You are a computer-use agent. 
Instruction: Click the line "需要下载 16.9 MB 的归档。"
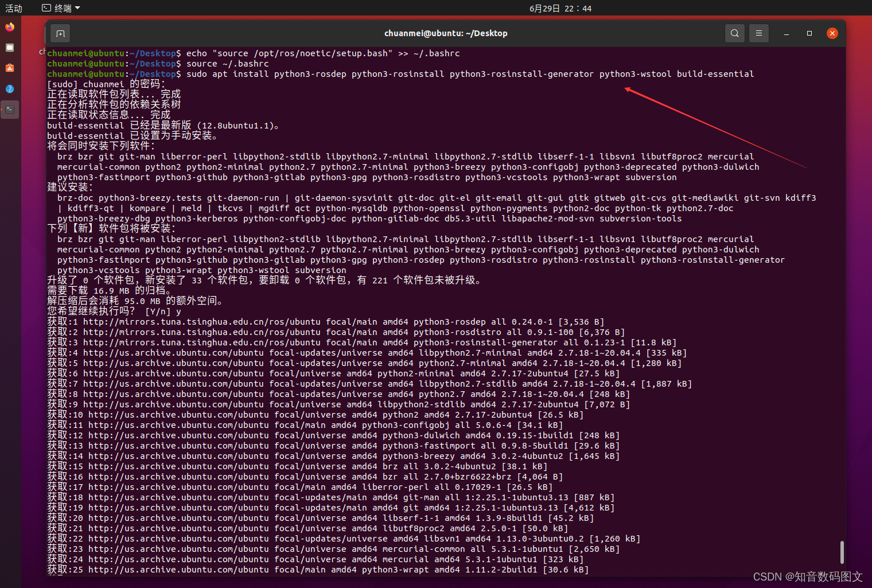point(109,291)
